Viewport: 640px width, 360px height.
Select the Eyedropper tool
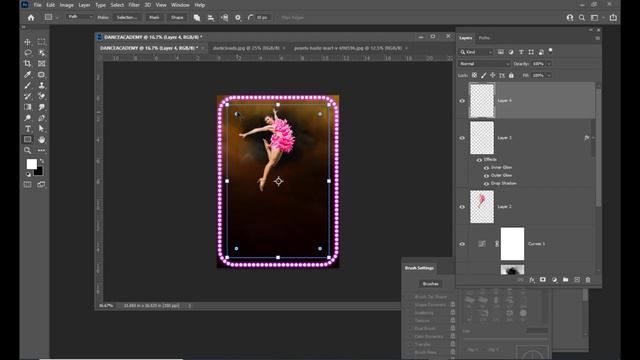point(27,75)
